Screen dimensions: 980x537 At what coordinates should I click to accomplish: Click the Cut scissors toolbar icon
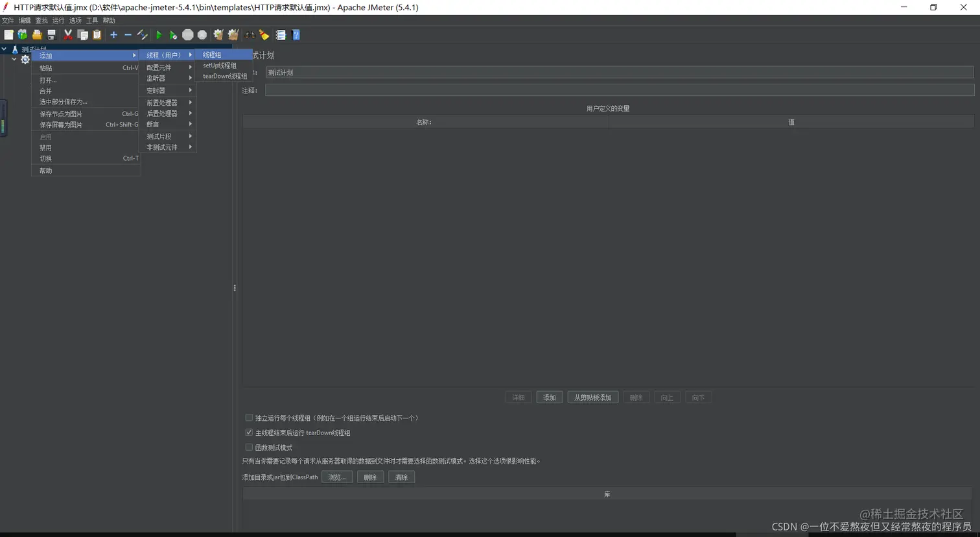tap(68, 35)
